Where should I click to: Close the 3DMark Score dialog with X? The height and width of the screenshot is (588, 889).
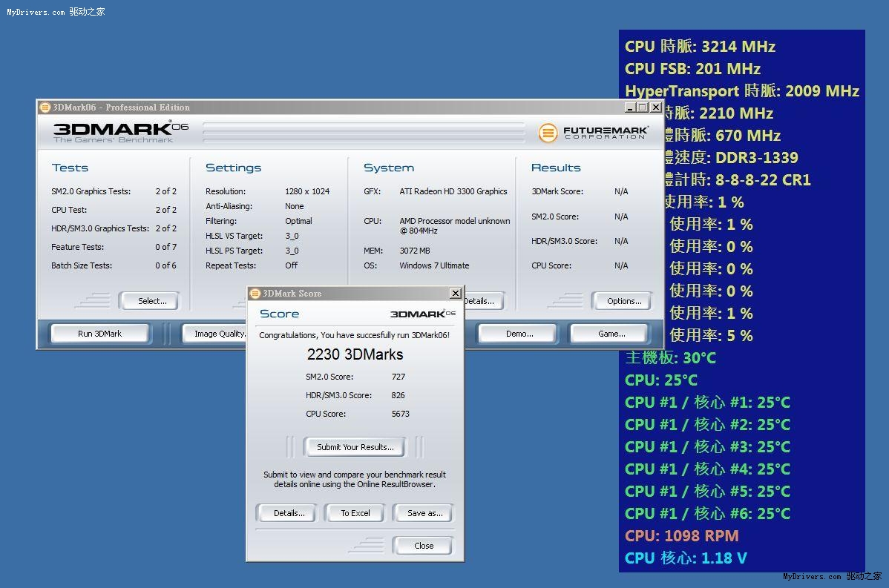456,294
